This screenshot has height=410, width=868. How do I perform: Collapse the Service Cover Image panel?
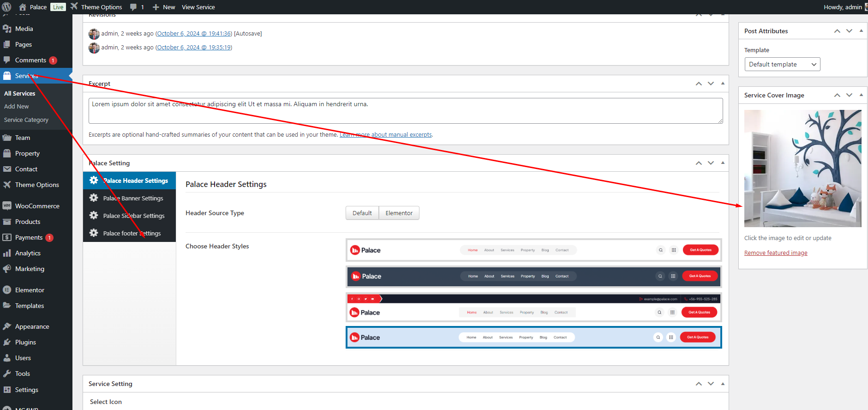coord(861,95)
